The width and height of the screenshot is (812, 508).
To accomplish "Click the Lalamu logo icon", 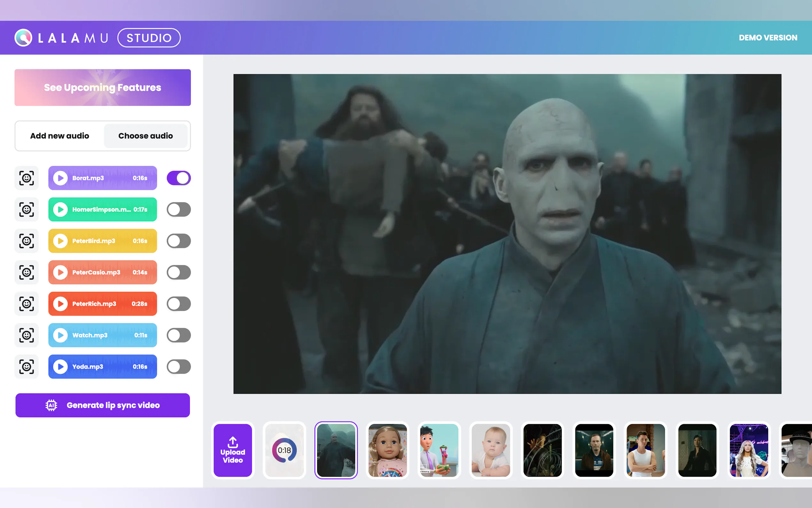I will tap(23, 38).
